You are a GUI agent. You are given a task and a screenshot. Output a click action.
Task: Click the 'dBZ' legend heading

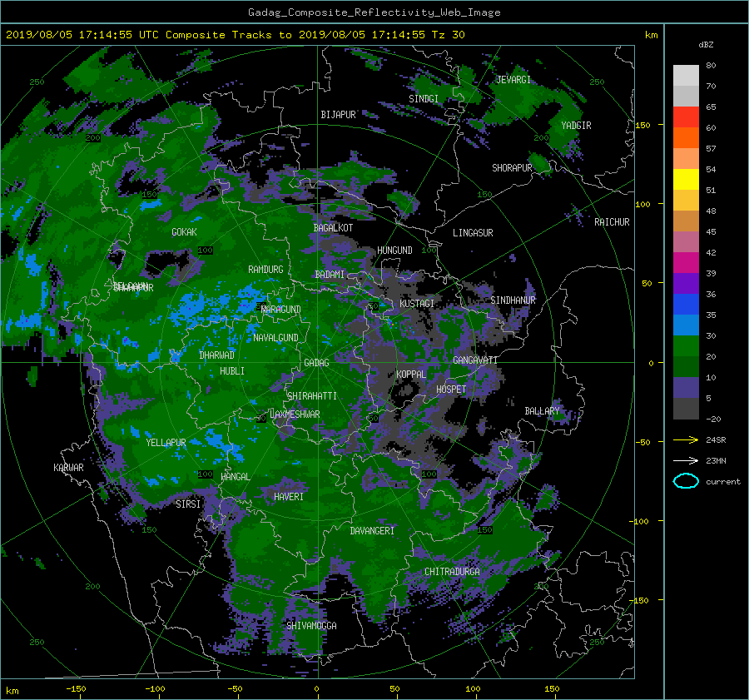coord(706,44)
